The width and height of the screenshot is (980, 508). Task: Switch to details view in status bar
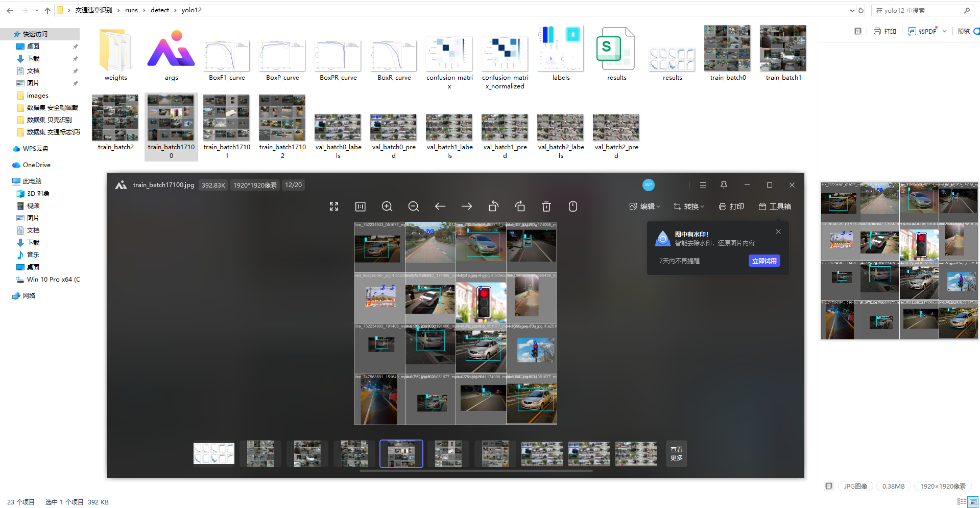point(961,502)
